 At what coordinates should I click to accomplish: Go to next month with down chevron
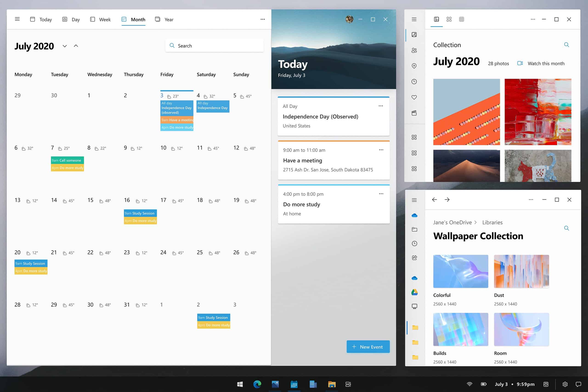[x=65, y=46]
